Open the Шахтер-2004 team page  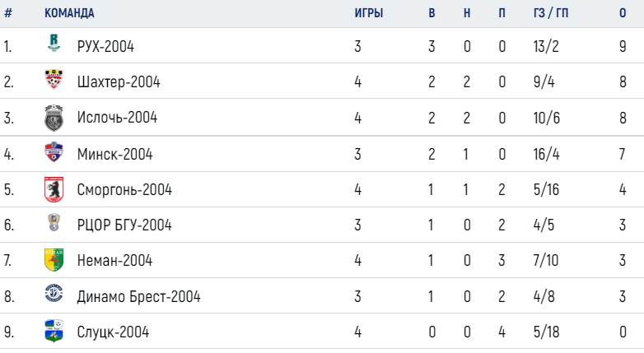[x=119, y=81]
